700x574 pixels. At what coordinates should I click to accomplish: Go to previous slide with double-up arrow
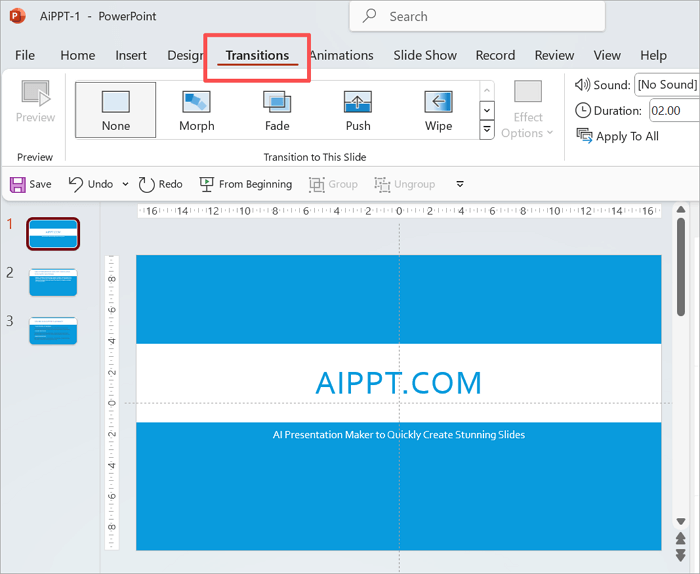coord(681,538)
